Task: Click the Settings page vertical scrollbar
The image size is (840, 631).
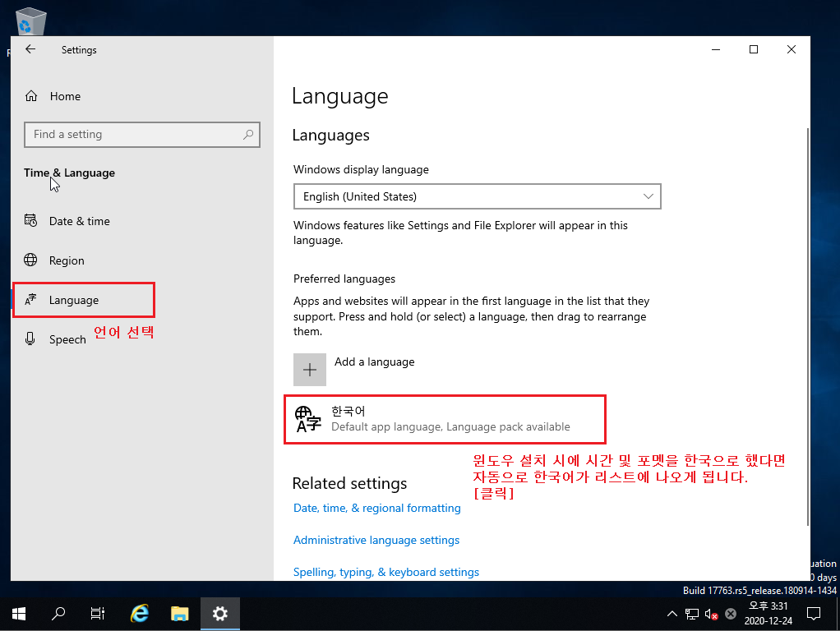Action: [x=807, y=327]
